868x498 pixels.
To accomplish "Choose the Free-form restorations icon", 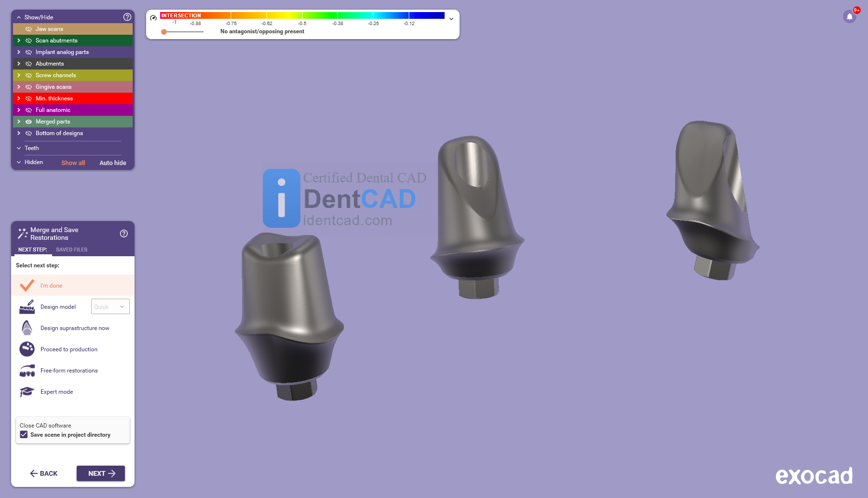I will (x=27, y=371).
